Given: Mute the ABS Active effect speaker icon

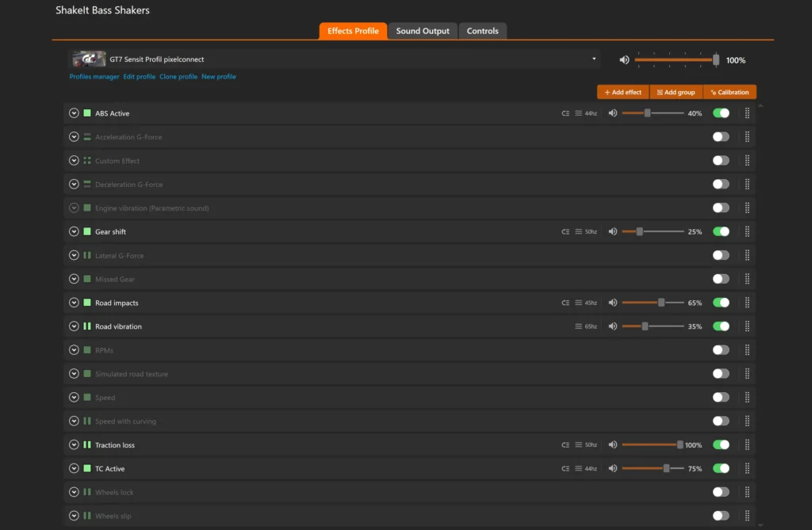Looking at the screenshot, I should click(613, 112).
